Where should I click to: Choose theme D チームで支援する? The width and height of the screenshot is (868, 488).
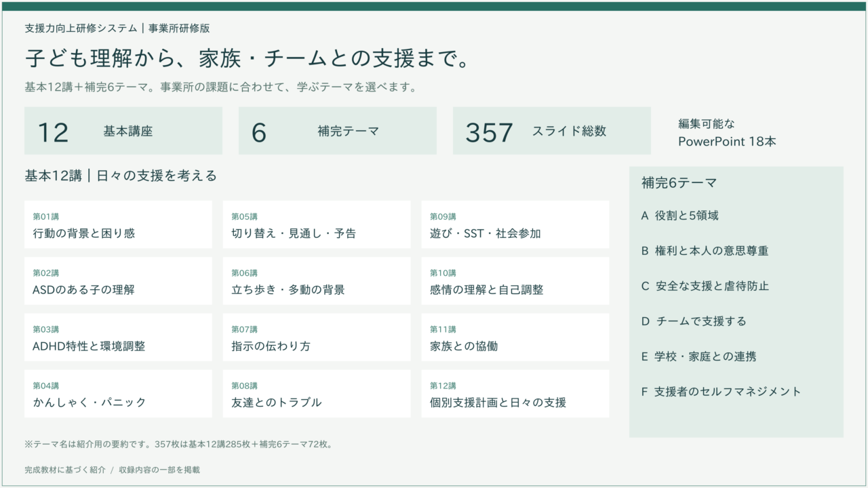pos(694,321)
